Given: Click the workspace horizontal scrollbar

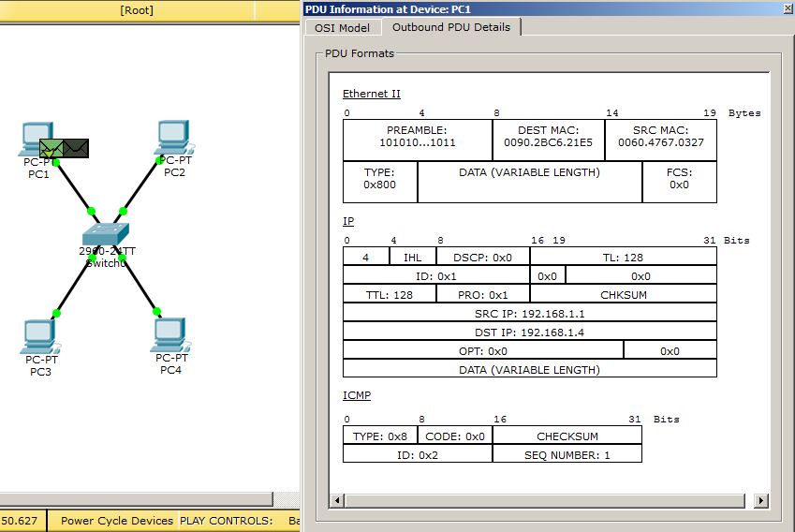Looking at the screenshot, I should [x=136, y=499].
